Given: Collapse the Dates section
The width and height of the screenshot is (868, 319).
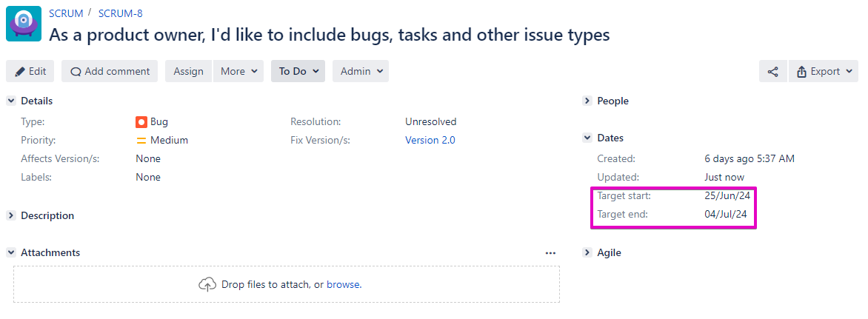Looking at the screenshot, I should (x=587, y=138).
